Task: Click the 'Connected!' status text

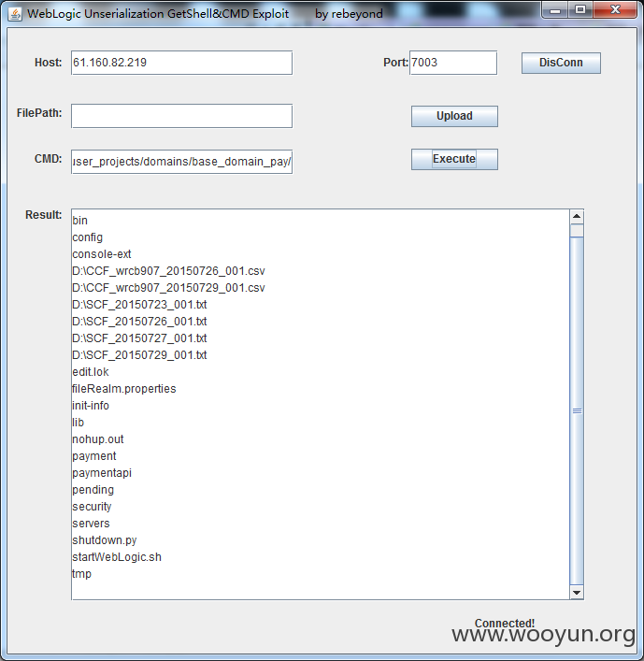Action: 505,624
